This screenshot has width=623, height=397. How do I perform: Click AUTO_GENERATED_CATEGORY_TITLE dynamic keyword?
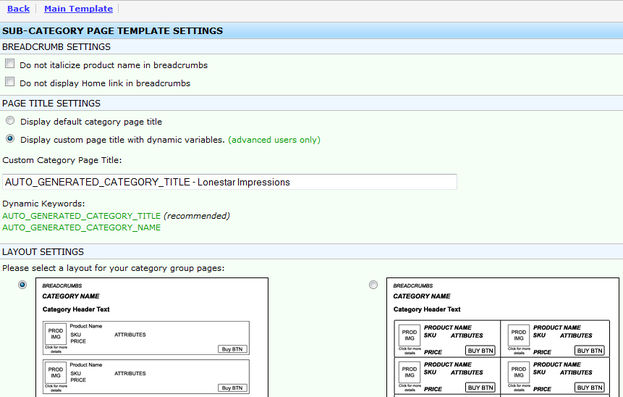[81, 216]
